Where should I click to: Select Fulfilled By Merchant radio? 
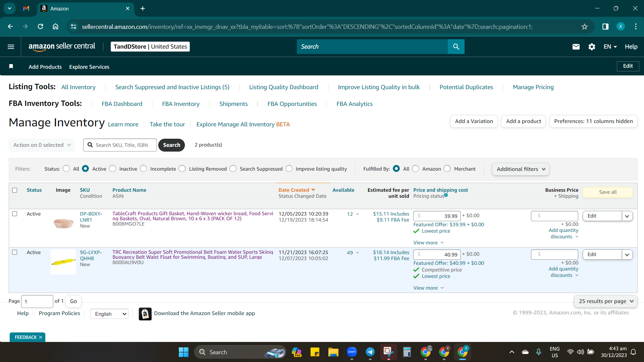click(447, 169)
